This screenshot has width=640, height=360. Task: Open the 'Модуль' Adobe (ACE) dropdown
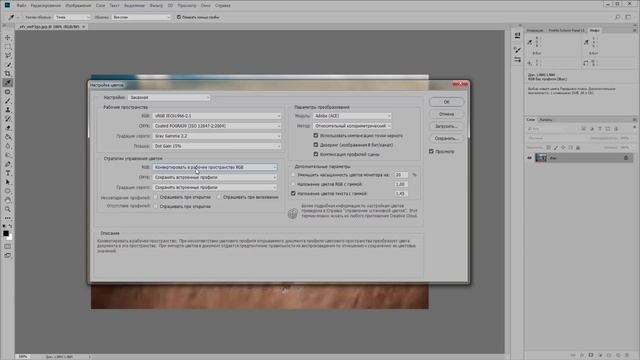pos(352,116)
